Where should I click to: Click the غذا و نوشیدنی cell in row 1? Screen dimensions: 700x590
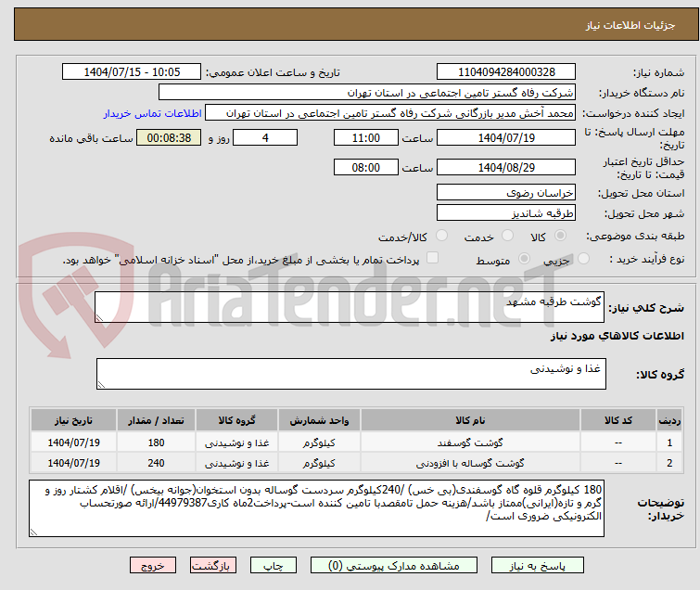[x=236, y=442]
